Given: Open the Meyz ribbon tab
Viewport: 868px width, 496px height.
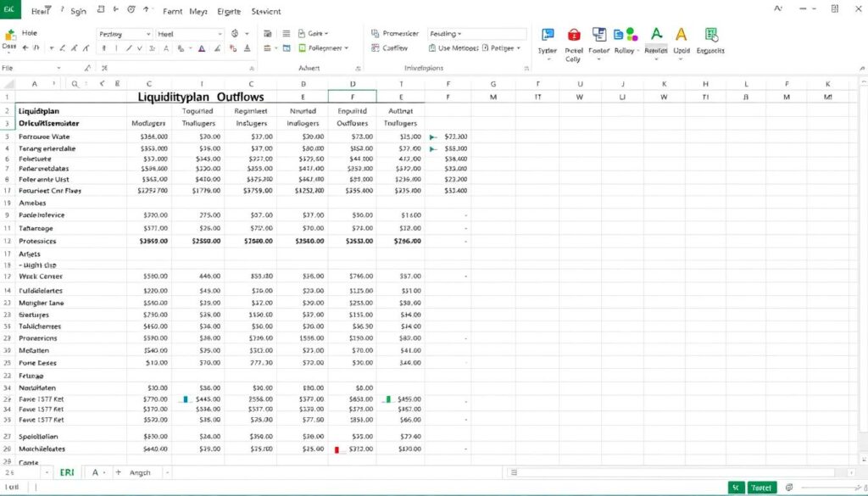Looking at the screenshot, I should [198, 11].
